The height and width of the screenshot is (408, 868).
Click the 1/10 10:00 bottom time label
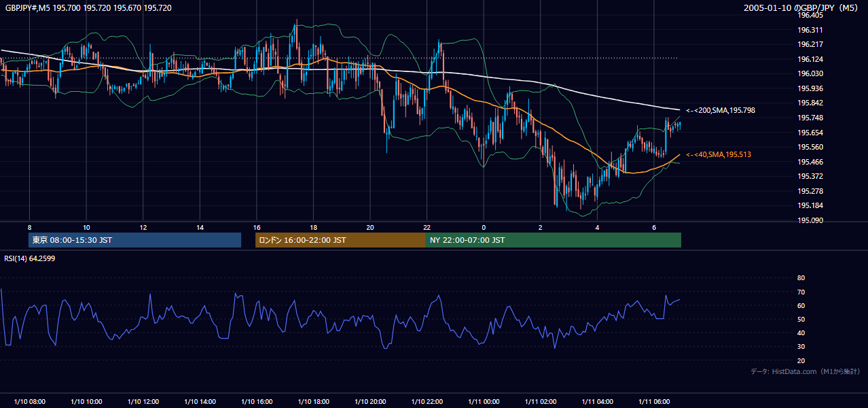tap(86, 402)
